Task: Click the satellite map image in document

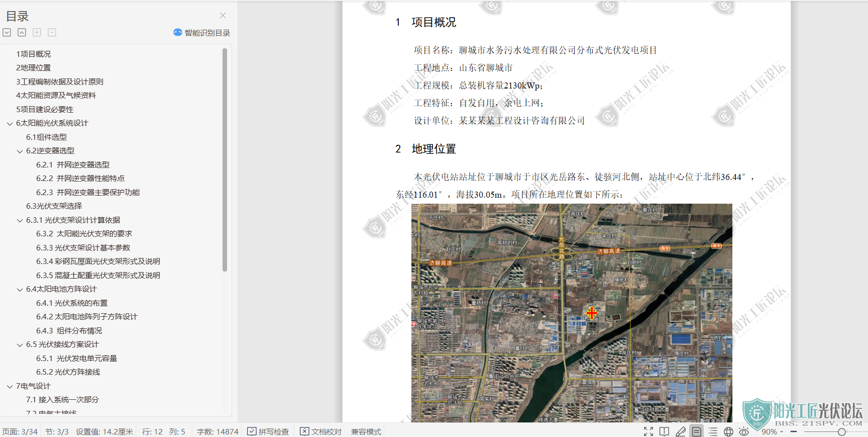Action: [x=572, y=313]
